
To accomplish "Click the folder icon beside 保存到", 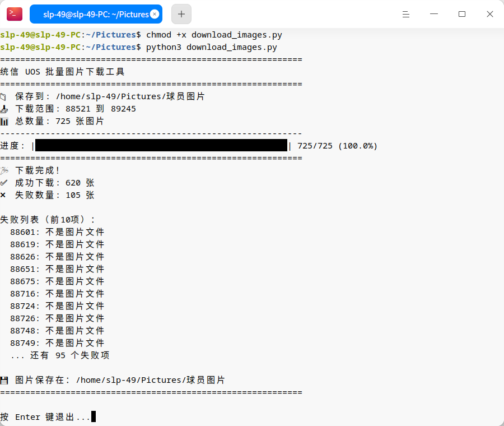I will (4, 96).
